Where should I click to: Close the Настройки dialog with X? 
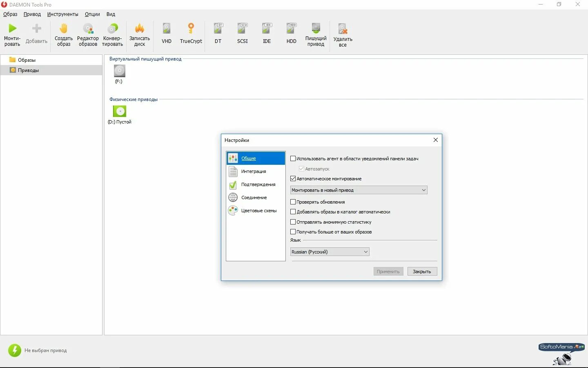click(435, 140)
